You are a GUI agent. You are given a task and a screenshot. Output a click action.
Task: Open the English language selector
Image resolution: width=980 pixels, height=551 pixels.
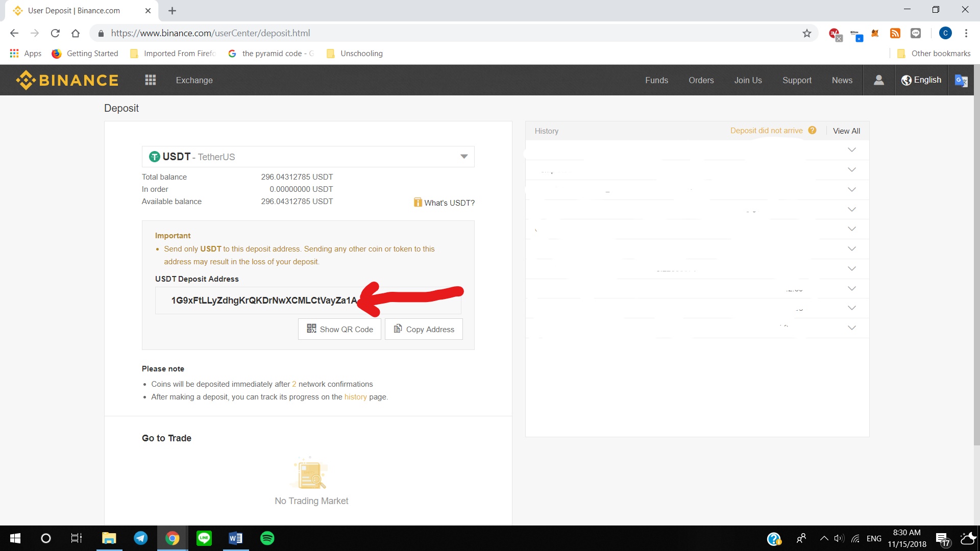[921, 80]
